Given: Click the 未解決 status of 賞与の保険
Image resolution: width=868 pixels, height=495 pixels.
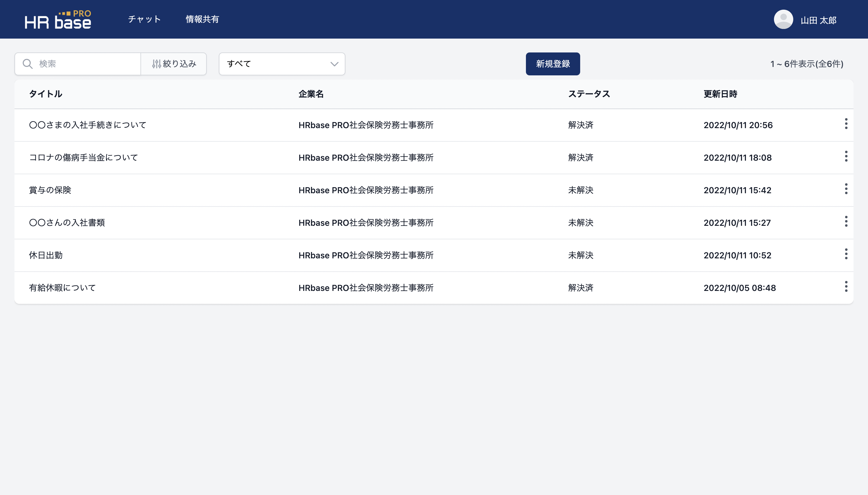Looking at the screenshot, I should [580, 191].
